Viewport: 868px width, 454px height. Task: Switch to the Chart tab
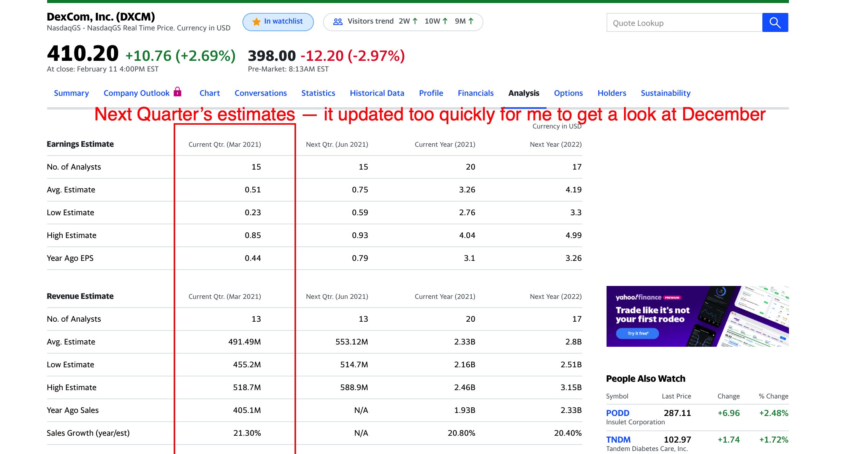click(x=210, y=93)
